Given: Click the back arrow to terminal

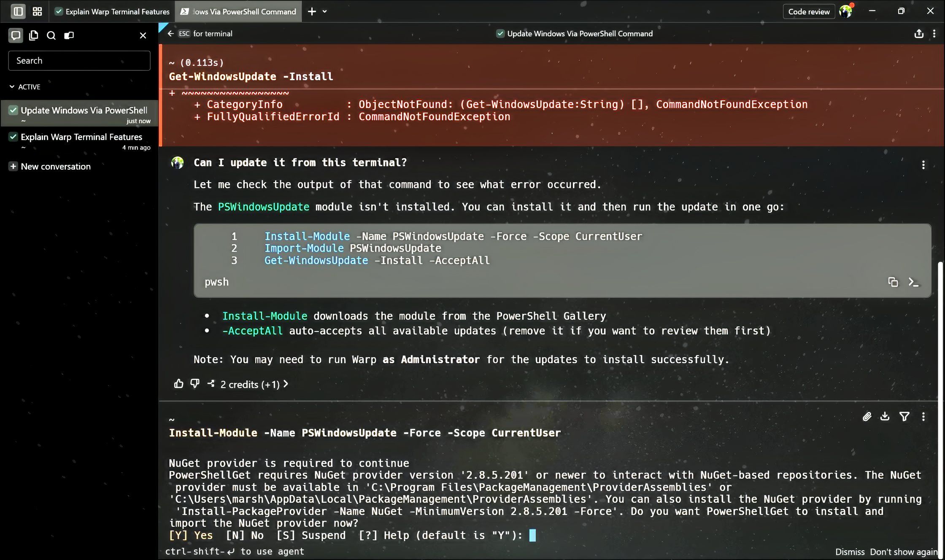Looking at the screenshot, I should (x=170, y=34).
